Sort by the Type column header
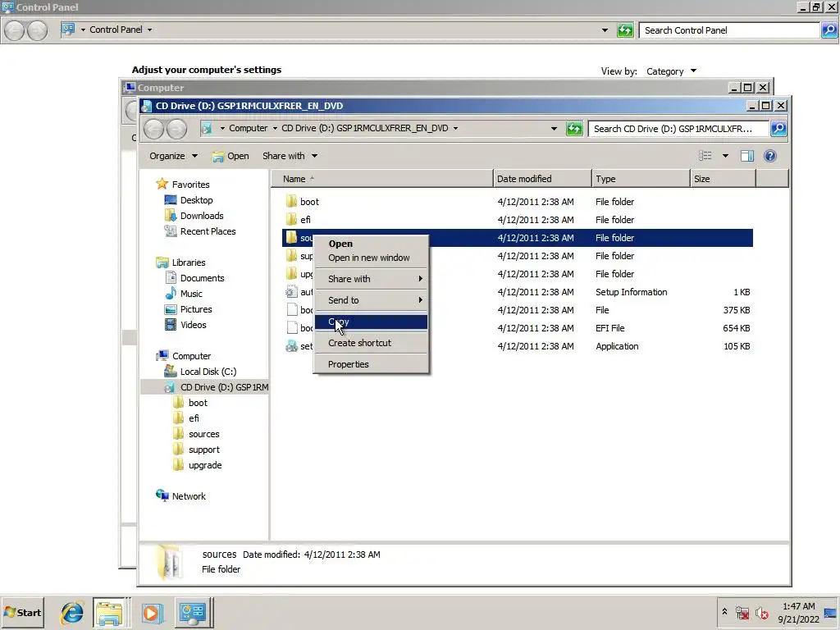Viewport: 840px width, 630px height. coord(641,179)
